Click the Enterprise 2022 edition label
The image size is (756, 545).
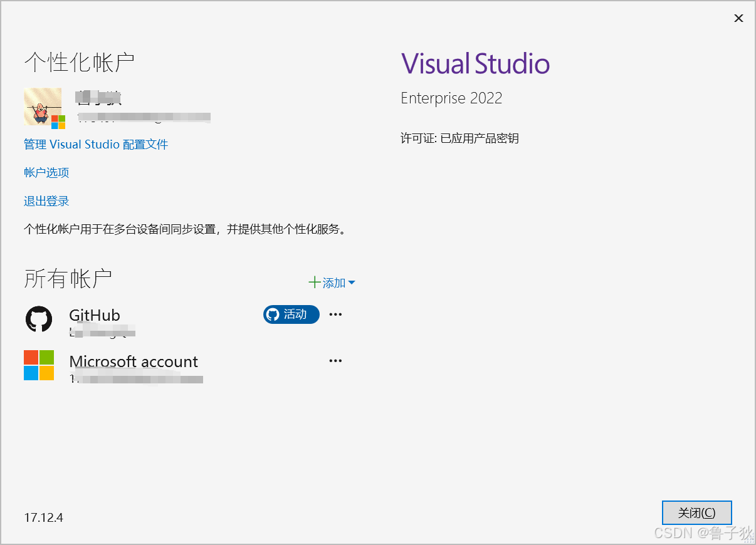451,98
